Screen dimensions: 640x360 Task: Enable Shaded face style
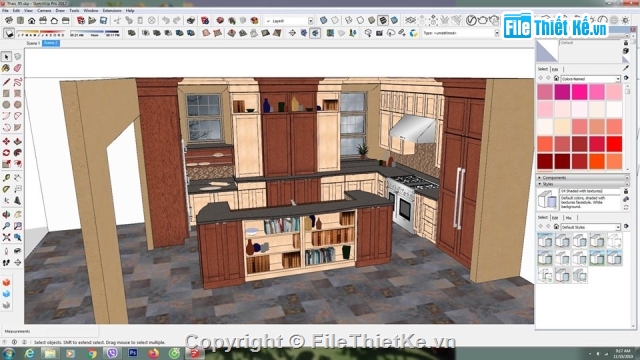[x=371, y=20]
